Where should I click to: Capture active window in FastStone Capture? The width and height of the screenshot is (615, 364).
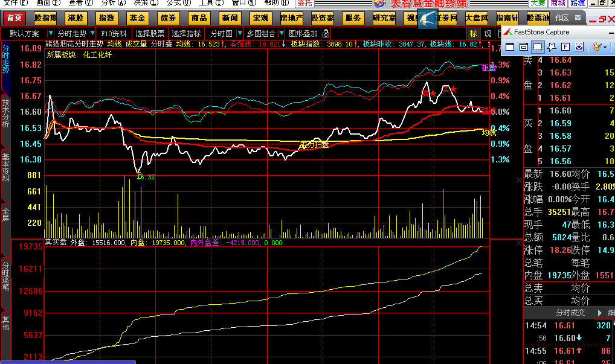point(510,47)
